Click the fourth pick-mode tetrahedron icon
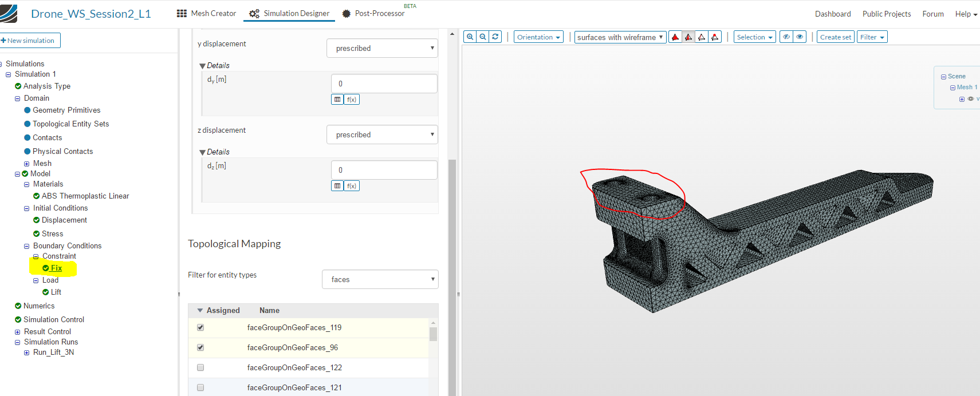Image resolution: width=980 pixels, height=396 pixels. click(715, 37)
